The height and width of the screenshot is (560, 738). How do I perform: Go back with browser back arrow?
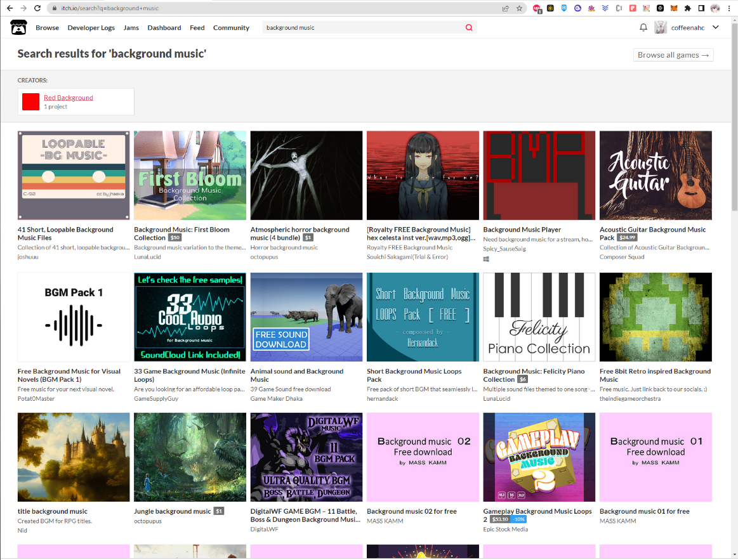[x=10, y=8]
